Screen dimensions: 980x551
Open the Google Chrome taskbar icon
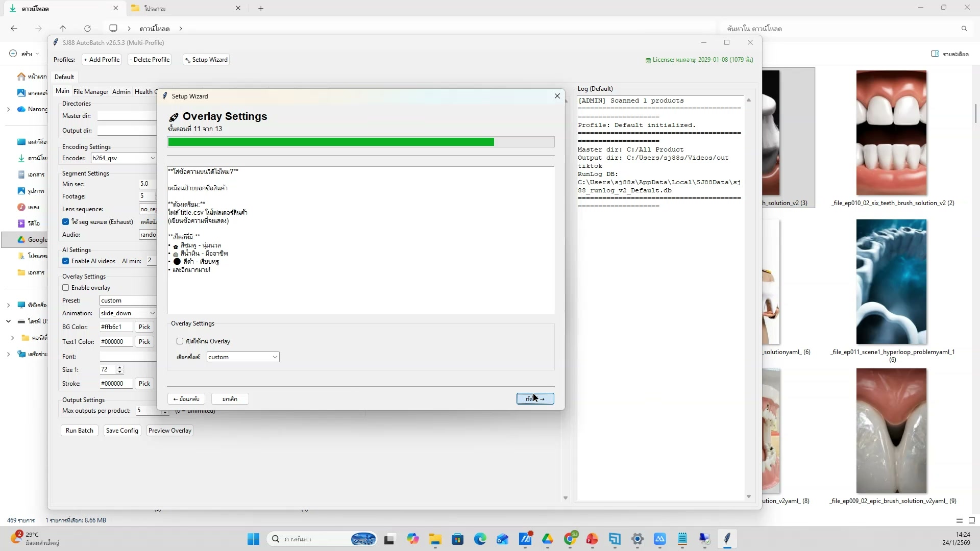(x=570, y=539)
